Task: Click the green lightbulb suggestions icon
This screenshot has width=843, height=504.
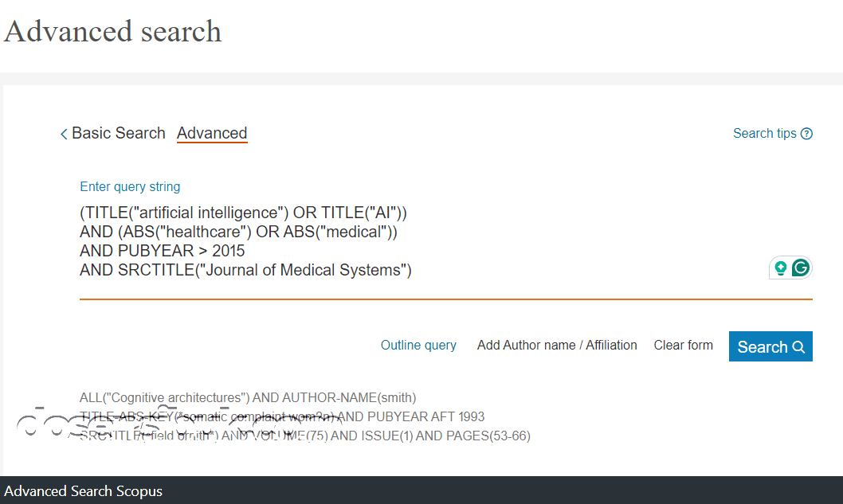Action: (781, 268)
